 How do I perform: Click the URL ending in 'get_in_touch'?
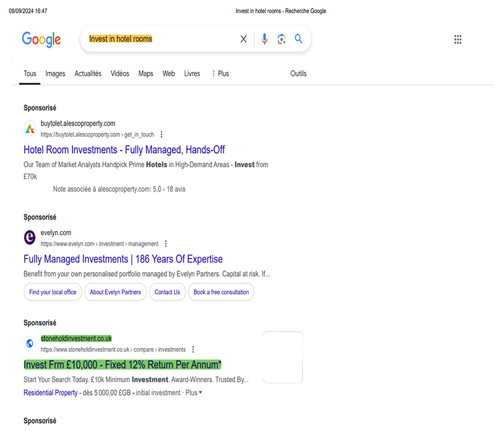click(x=97, y=135)
